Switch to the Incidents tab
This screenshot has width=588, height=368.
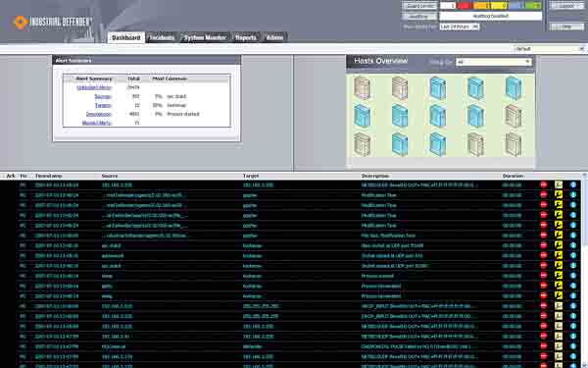click(162, 37)
